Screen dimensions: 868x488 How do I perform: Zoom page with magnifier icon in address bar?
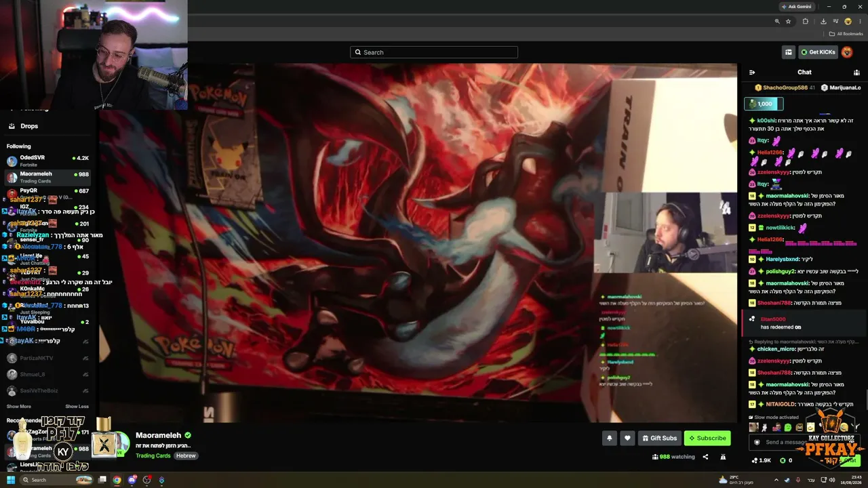777,21
